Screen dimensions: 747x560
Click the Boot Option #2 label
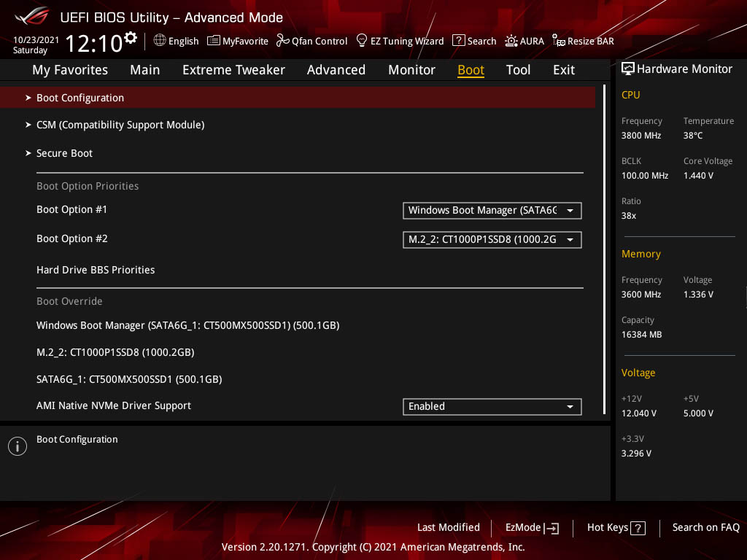72,238
